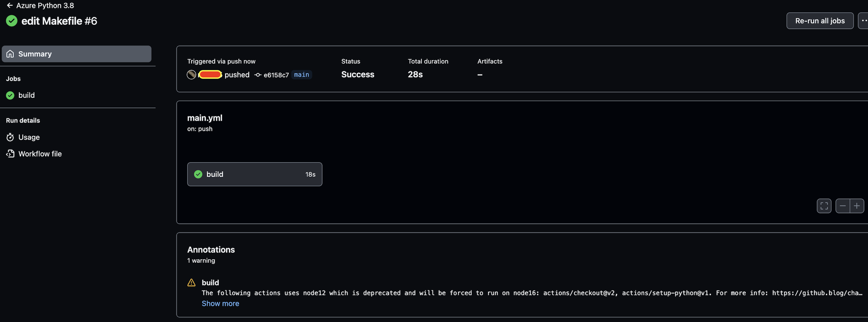Click the user avatar next to pushed

coord(191,75)
